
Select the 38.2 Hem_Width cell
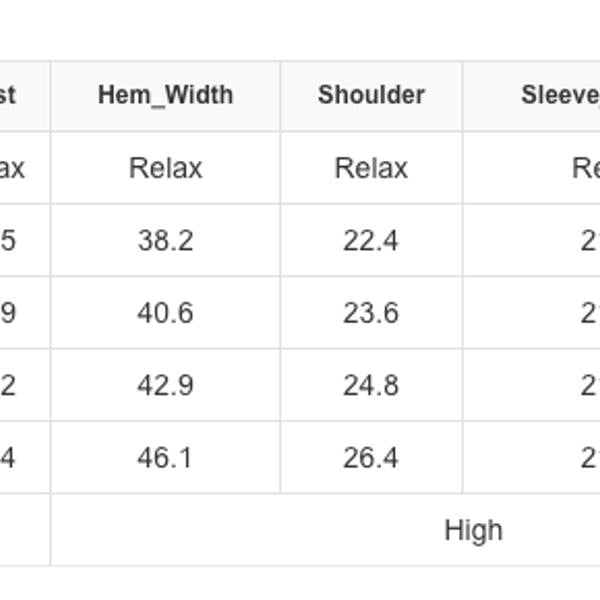click(x=165, y=241)
